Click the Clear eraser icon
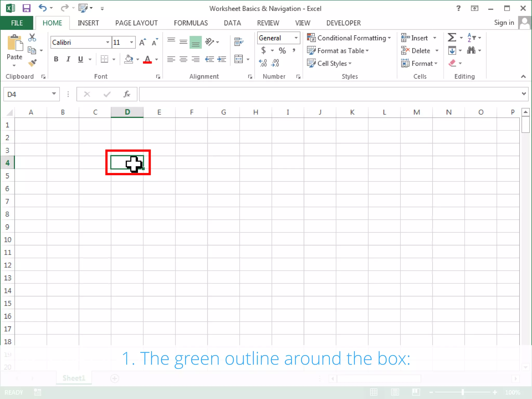532x399 pixels. click(452, 63)
